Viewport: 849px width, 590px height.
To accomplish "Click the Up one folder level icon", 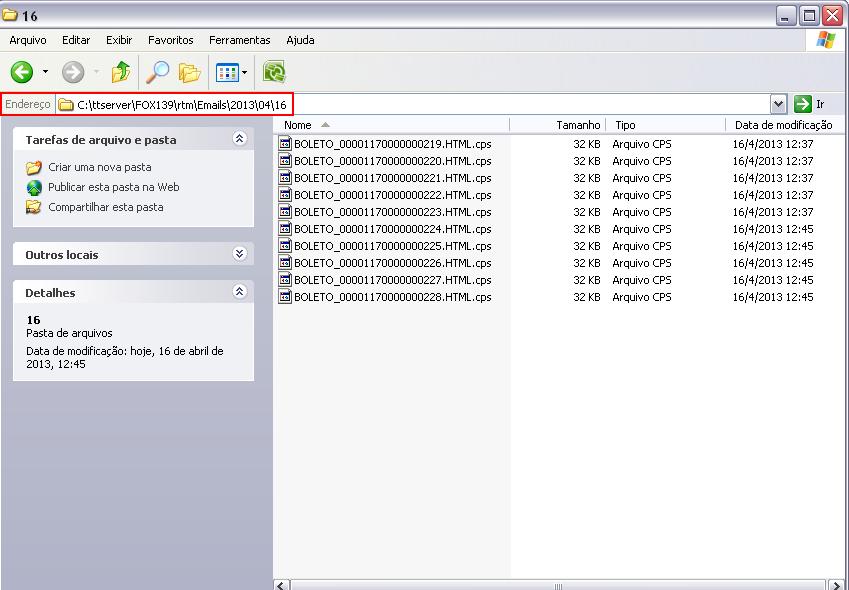I will 121,72.
